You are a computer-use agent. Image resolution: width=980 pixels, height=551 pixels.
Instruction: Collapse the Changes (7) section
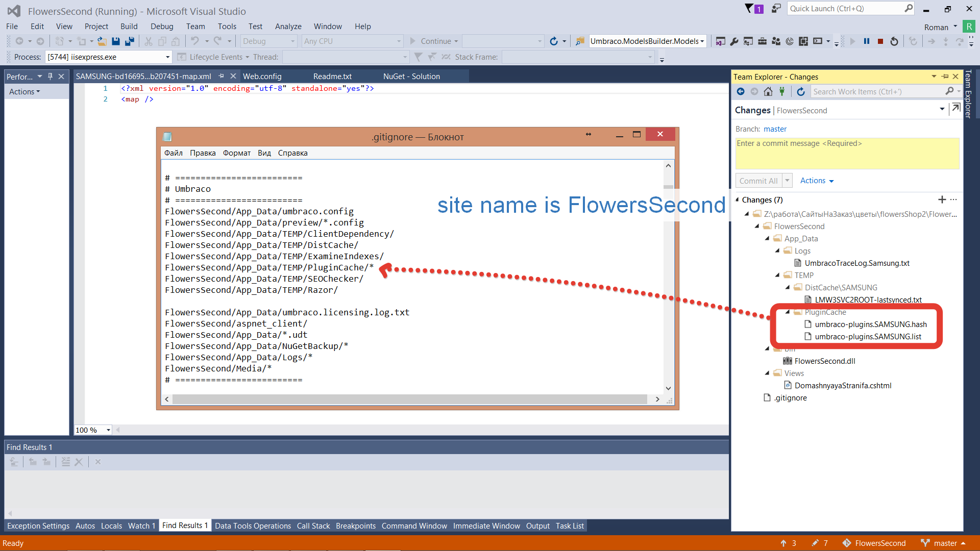737,199
